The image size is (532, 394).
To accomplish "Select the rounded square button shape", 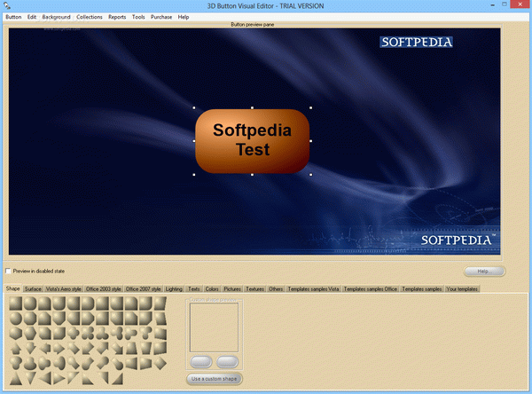I will pos(30,303).
